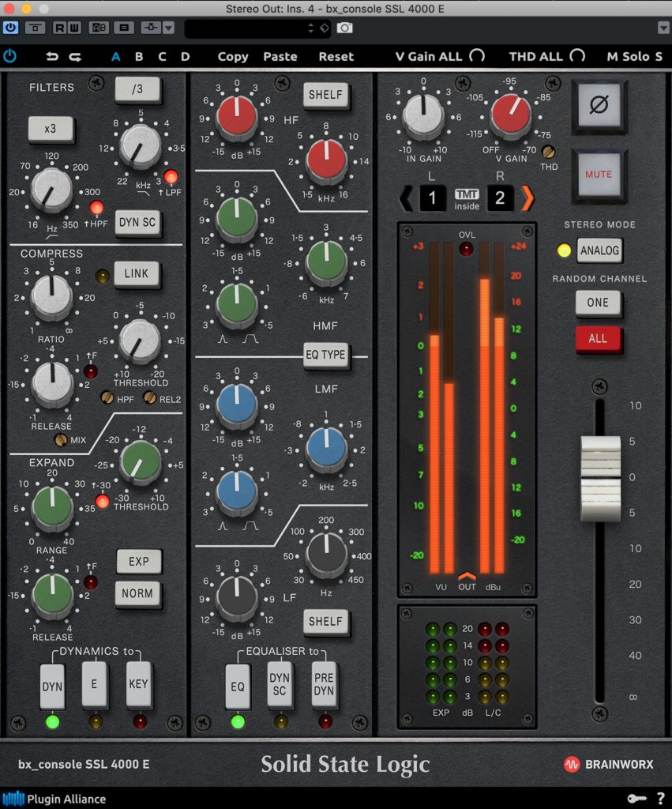This screenshot has width=672, height=809.
Task: Adjust the V Gain ALL mini knob
Action: 478,56
